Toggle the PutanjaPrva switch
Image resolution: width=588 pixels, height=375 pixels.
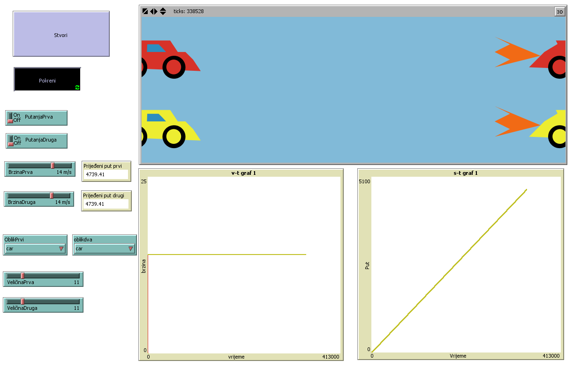pos(11,118)
